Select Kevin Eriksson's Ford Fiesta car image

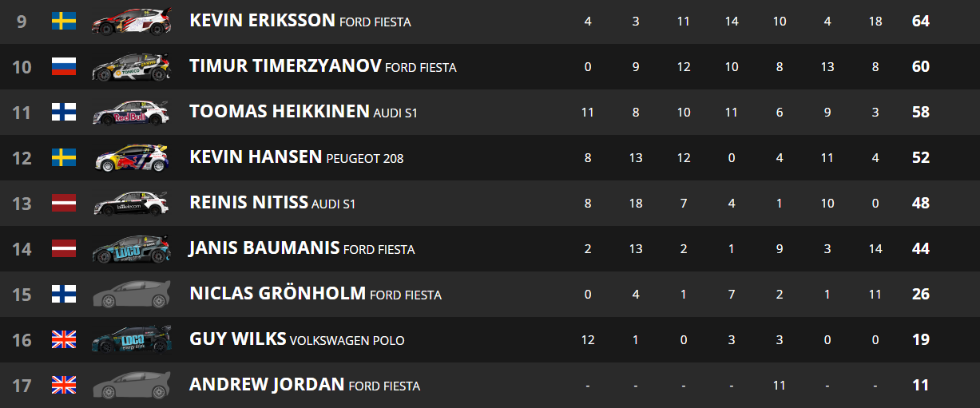(132, 22)
